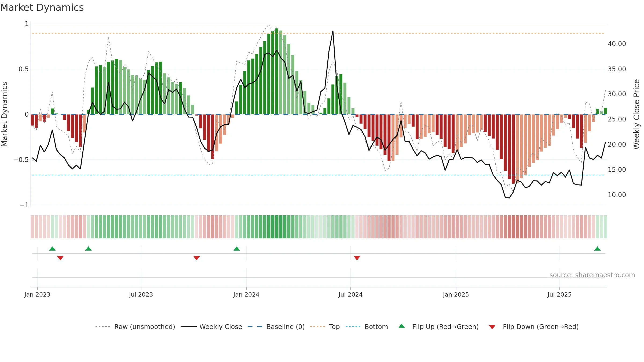Click the Weekly Close Price axis title
The height and width of the screenshot is (362, 644).
click(636, 114)
